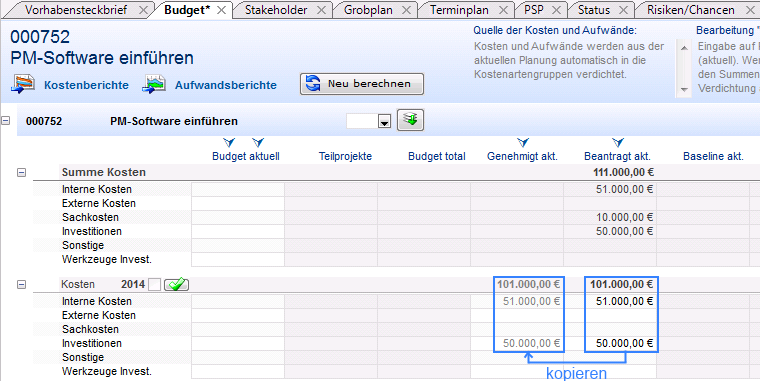The width and height of the screenshot is (760, 381).
Task: Toggle the checkbox next to 2014
Action: click(154, 285)
